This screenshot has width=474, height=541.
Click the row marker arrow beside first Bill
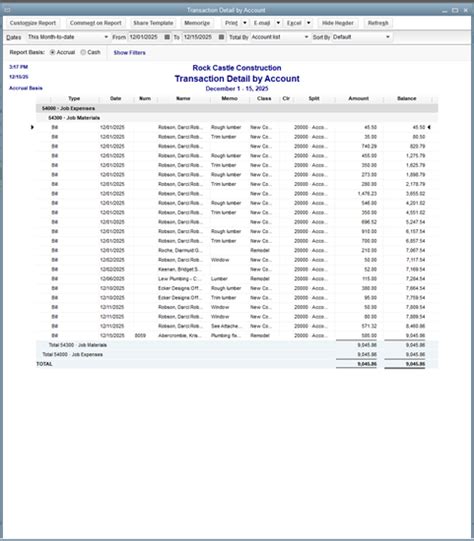32,127
